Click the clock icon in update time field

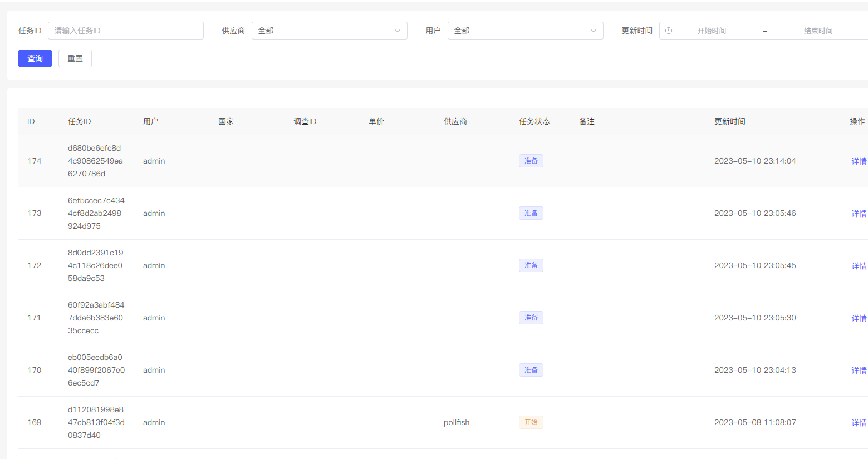coord(669,31)
